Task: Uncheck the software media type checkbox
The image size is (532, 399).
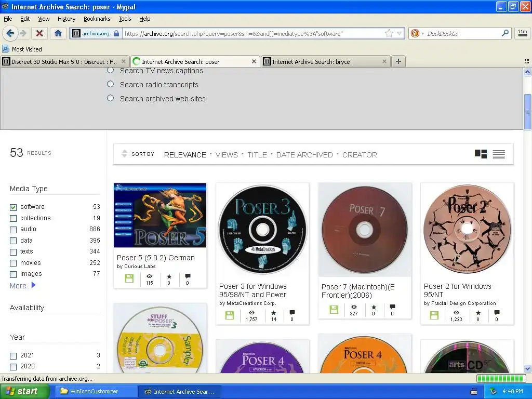Action: [x=13, y=207]
